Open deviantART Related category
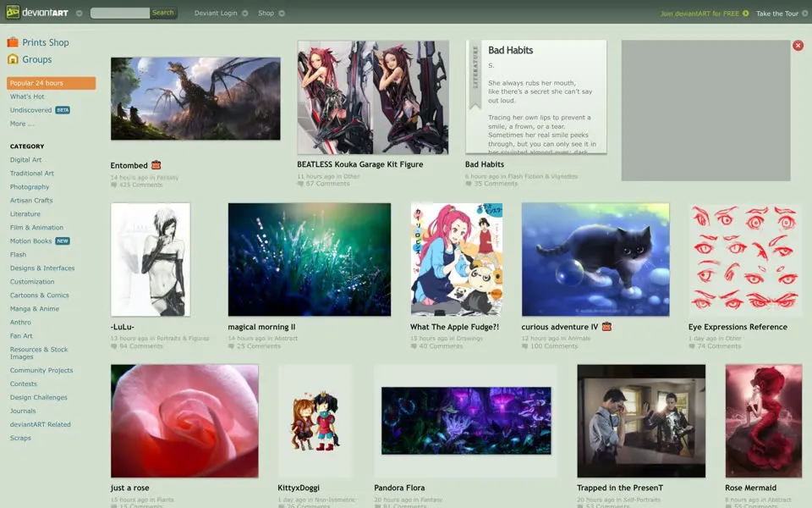Screen dimensions: 812x508 41,424
